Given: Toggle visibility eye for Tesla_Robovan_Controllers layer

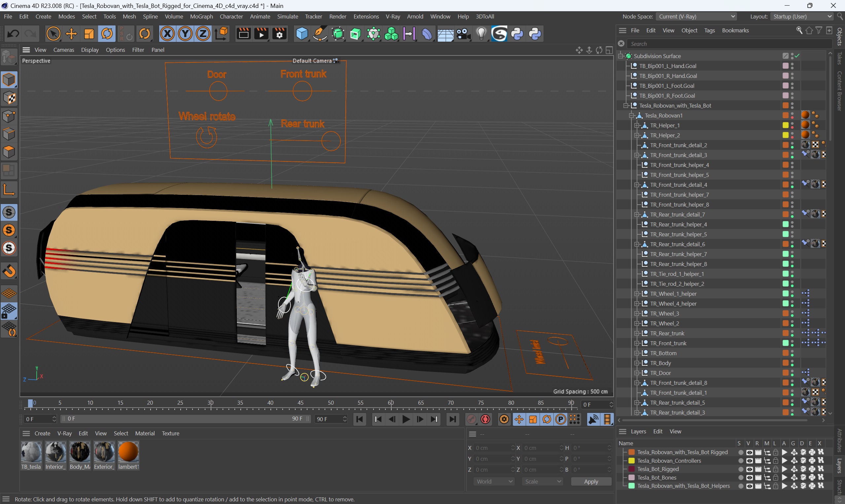Looking at the screenshot, I should click(x=749, y=461).
